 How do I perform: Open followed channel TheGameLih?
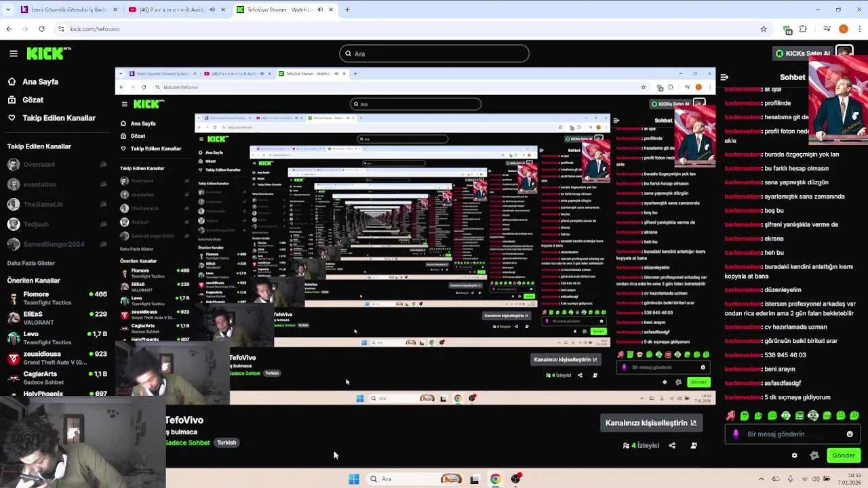pyautogui.click(x=58, y=204)
